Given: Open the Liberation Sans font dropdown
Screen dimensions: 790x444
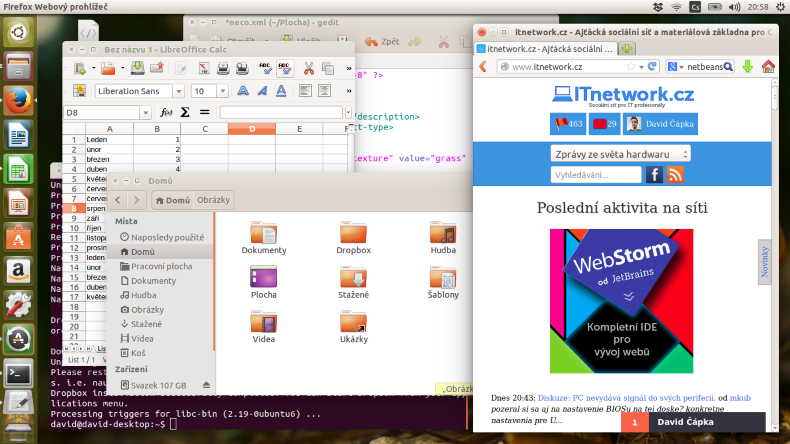Looking at the screenshot, I should [178, 91].
